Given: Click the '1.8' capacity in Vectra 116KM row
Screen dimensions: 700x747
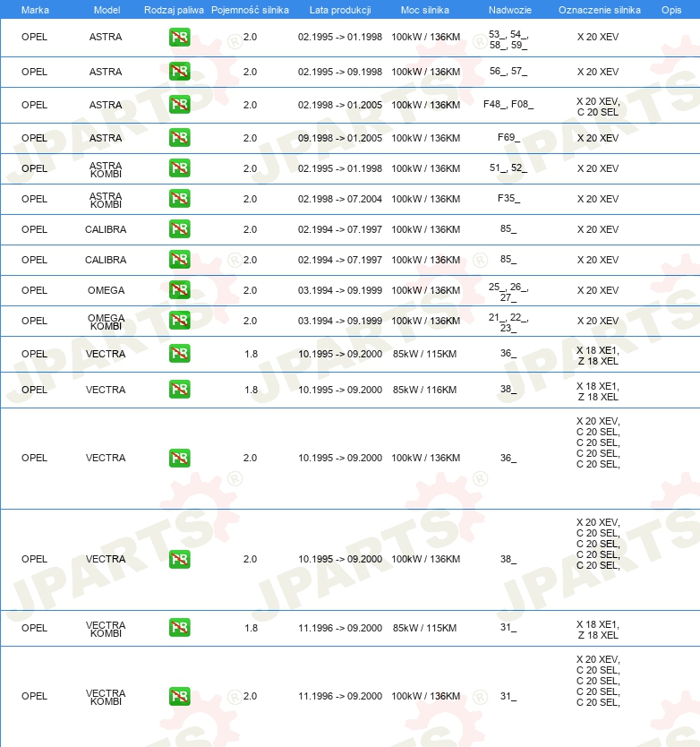Looking at the screenshot, I should coord(251,390).
